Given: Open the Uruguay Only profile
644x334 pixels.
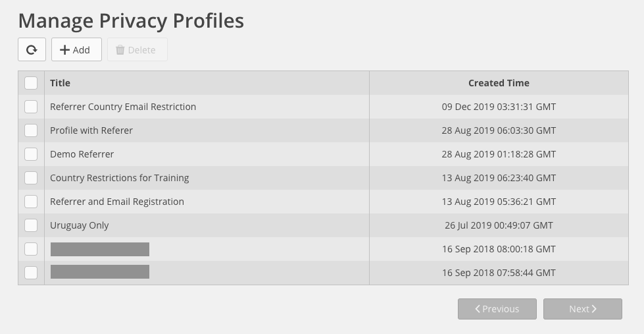Looking at the screenshot, I should (80, 225).
